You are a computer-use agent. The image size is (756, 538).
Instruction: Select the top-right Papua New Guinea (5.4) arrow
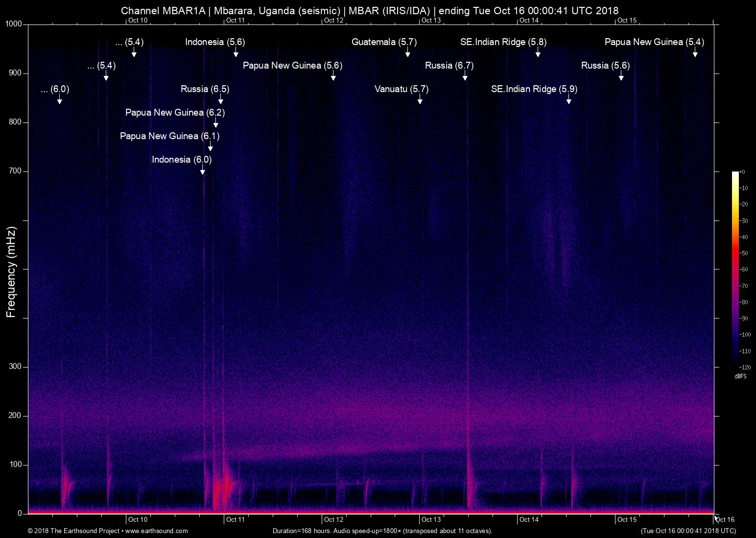695,54
